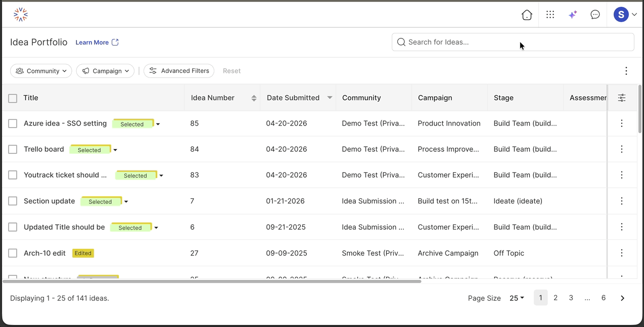Expand status arrow for Section update
Screen dimensions: 644x327
126,201
